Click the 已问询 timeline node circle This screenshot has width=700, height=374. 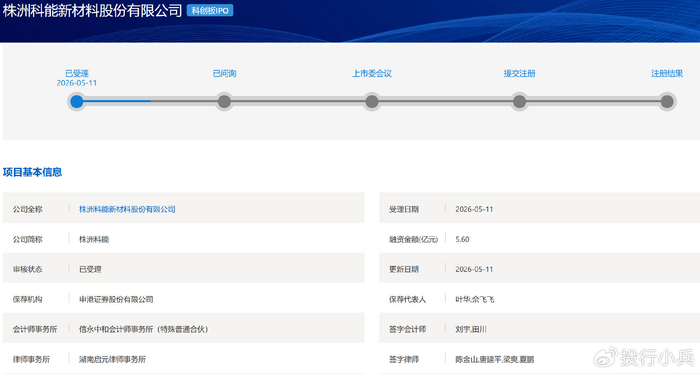tap(224, 102)
